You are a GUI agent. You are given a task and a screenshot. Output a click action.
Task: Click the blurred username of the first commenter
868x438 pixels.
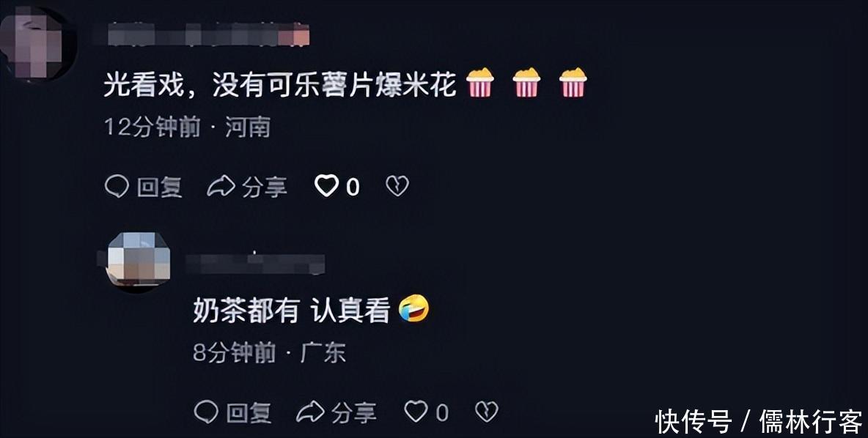[208, 34]
